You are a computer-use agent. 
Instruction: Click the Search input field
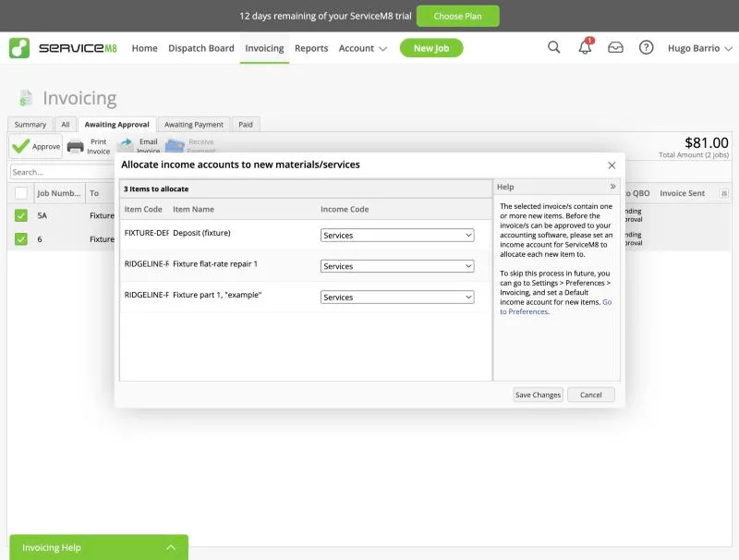(x=61, y=172)
